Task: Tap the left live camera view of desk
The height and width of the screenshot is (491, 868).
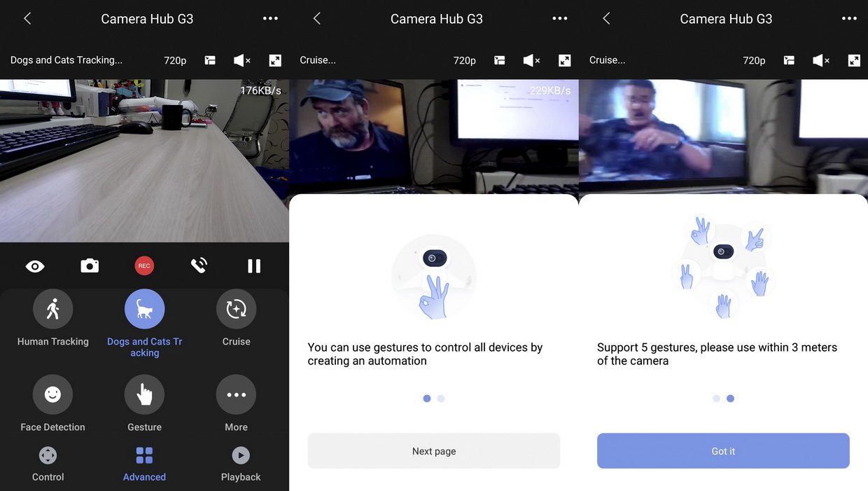Action: click(x=144, y=160)
